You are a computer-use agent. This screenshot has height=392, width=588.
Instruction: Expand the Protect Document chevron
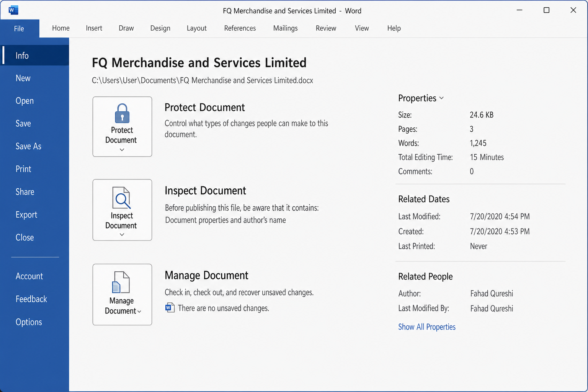[122, 150]
